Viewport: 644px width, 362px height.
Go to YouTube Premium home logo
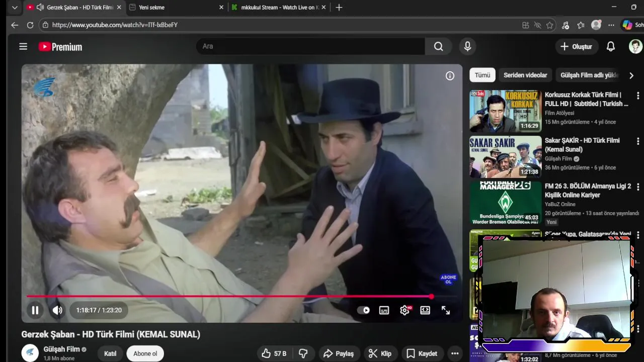60,47
